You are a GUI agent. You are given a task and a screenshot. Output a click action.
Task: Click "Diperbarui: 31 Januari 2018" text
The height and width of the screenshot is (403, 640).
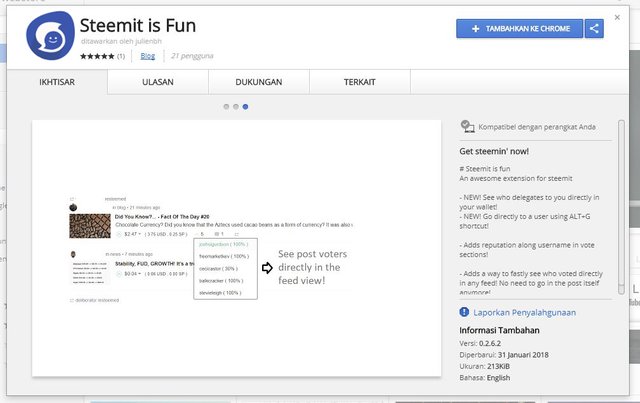click(504, 355)
